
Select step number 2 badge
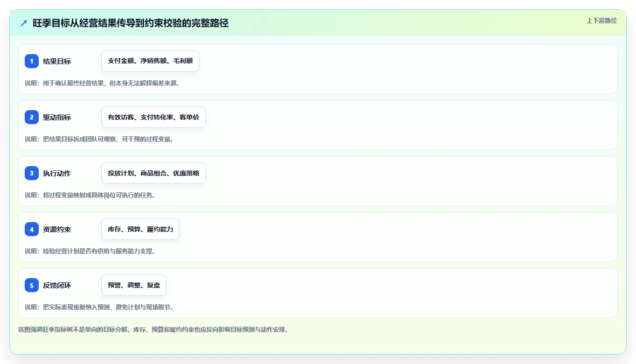click(x=32, y=117)
